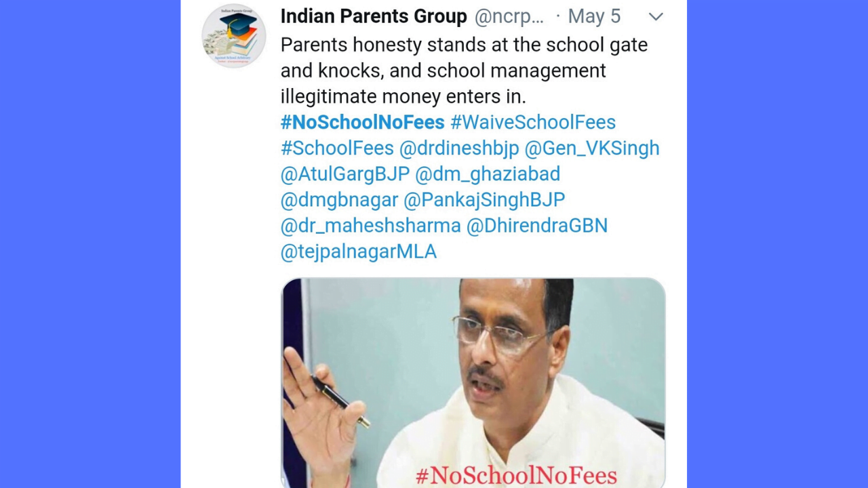Select the #SchoolFees hashtag
This screenshot has width=868, height=488.
click(x=337, y=148)
